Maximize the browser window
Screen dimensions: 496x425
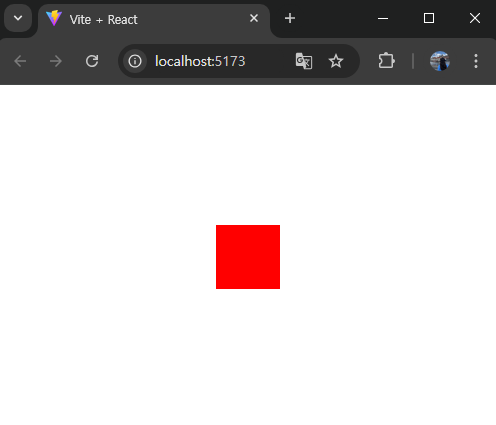click(x=429, y=18)
